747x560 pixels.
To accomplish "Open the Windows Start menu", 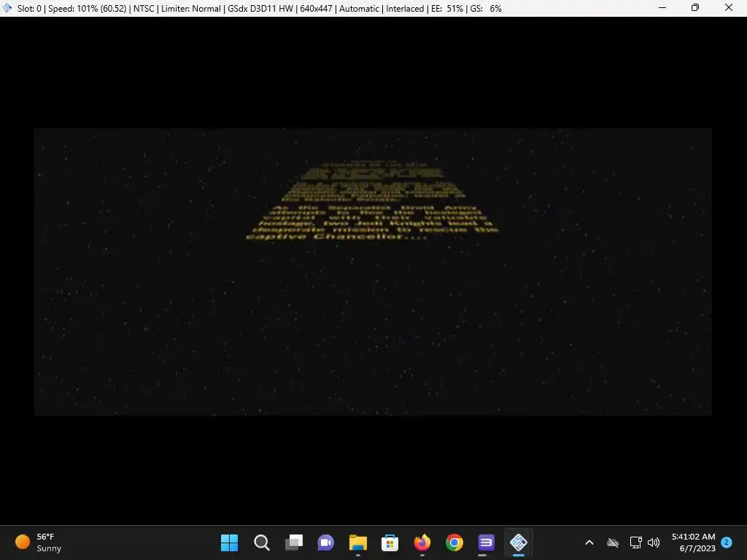I will click(x=229, y=542).
